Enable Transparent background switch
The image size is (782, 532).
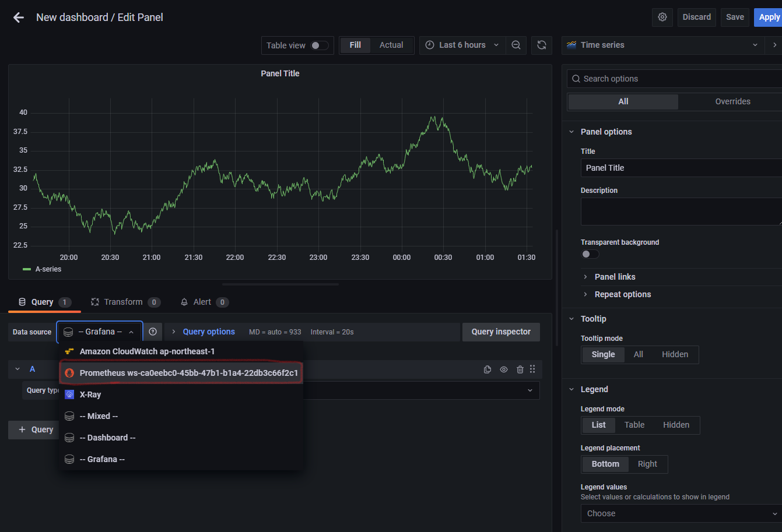click(x=590, y=254)
